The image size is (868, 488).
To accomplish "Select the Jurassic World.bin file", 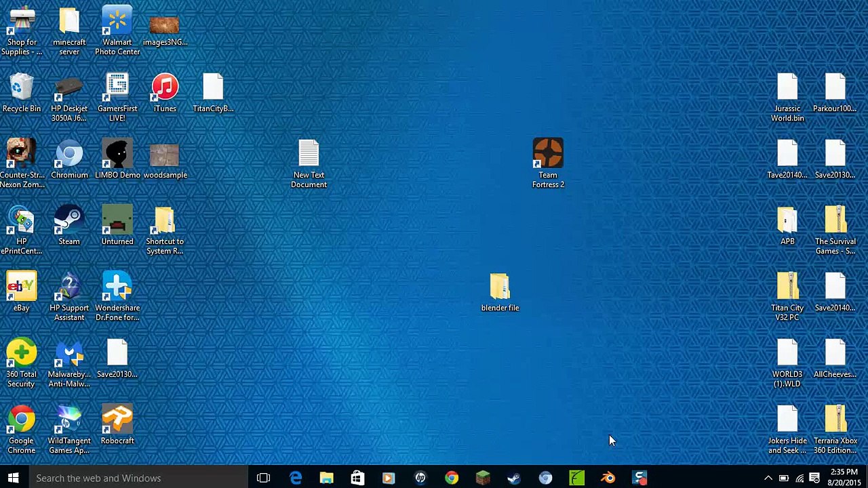I will 787,98.
